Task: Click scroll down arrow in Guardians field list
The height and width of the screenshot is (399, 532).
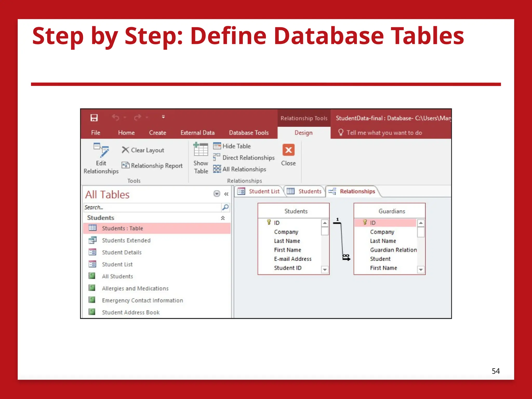Action: (x=421, y=270)
